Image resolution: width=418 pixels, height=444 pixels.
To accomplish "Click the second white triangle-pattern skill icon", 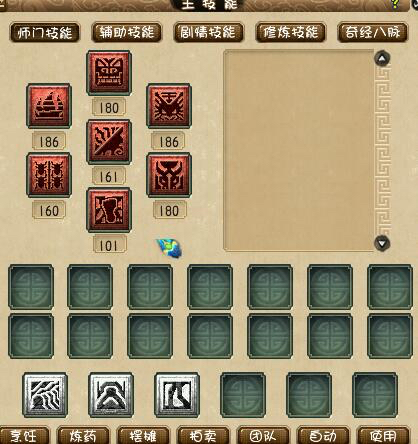I will 111,395.
